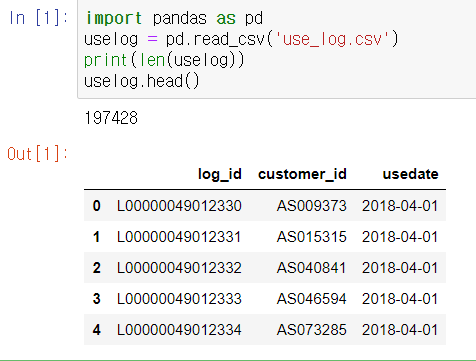Viewport: 476px width, 361px height.
Task: Click the customer_id column header
Action: (302, 174)
